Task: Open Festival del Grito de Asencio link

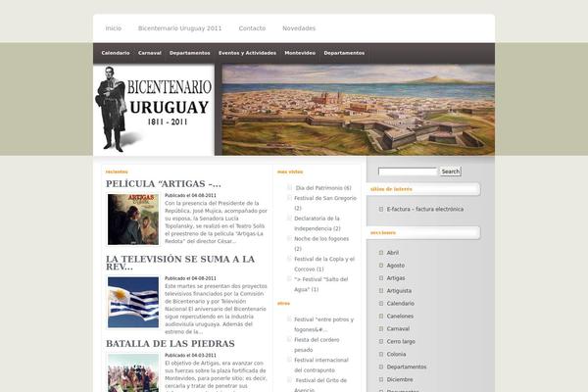Action: [321, 384]
